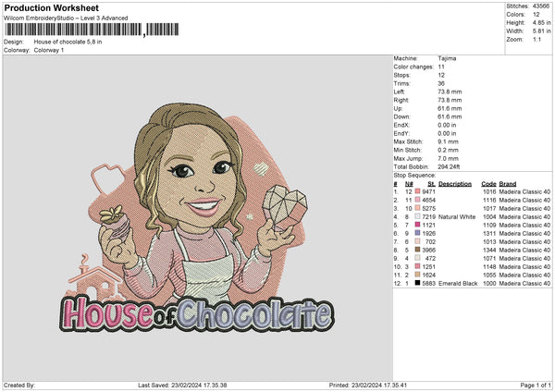
Task: Click the Max Jump value 7.0 mm
Action: pyautogui.click(x=448, y=158)
